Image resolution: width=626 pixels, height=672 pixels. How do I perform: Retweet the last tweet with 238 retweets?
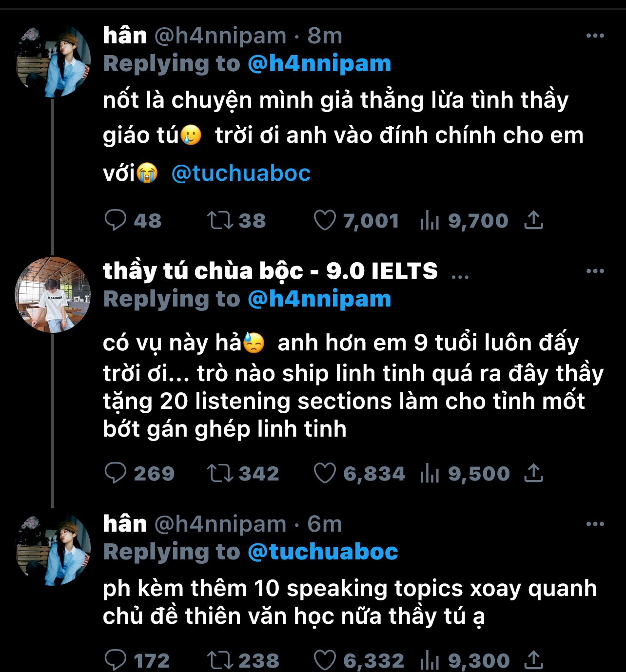tap(220, 660)
